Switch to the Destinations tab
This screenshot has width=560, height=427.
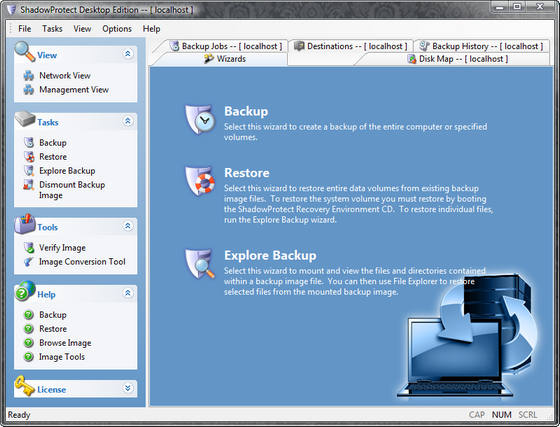351,46
